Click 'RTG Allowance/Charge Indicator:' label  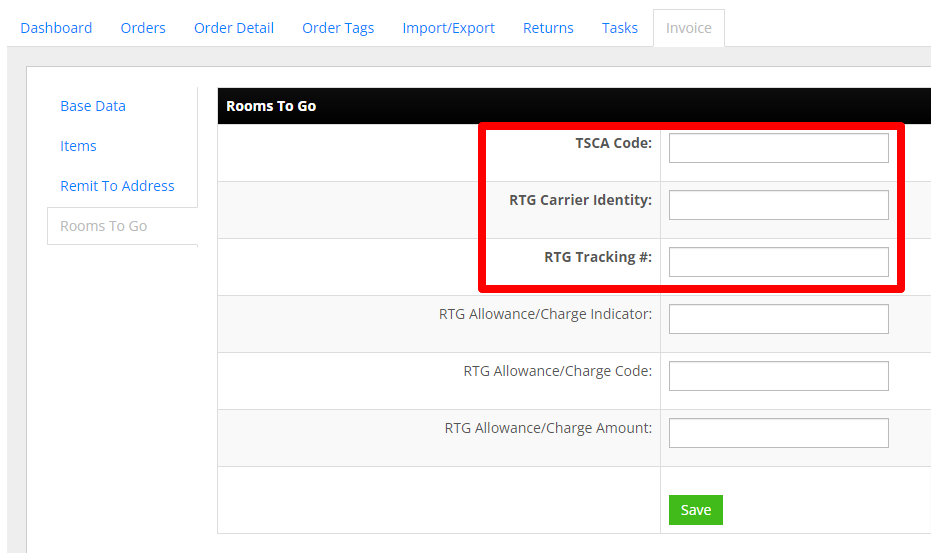tap(545, 314)
